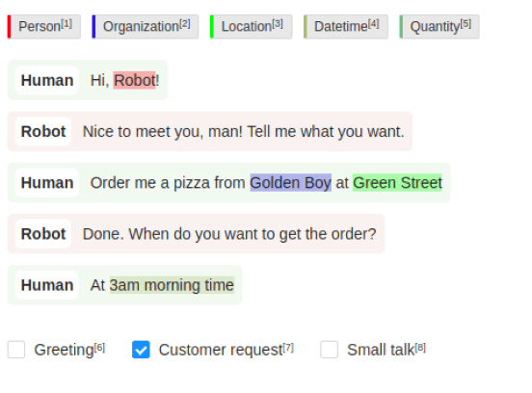Click 'Done. When do you want' message text
This screenshot has width=532, height=393.
pos(229,234)
